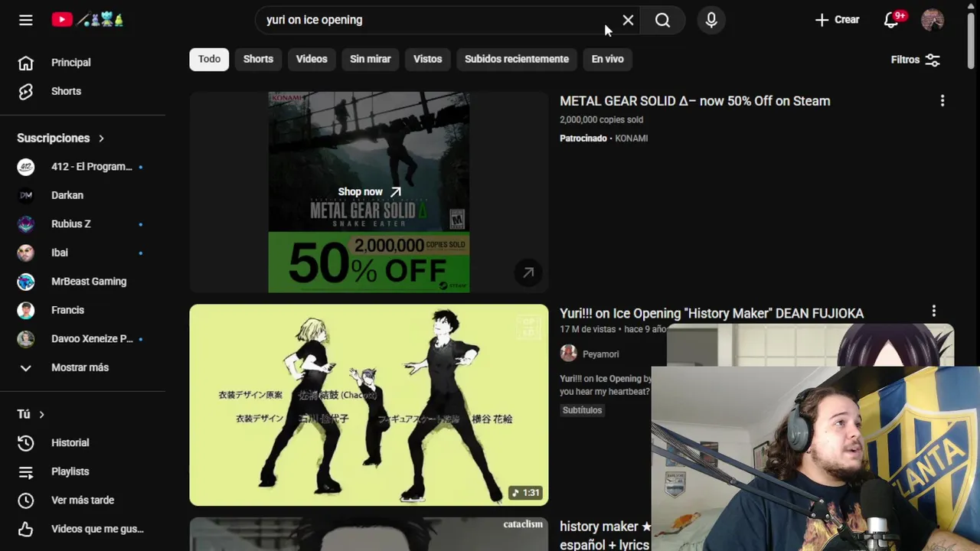Select the Shorts filter chip
980x551 pixels.
(x=258, y=59)
